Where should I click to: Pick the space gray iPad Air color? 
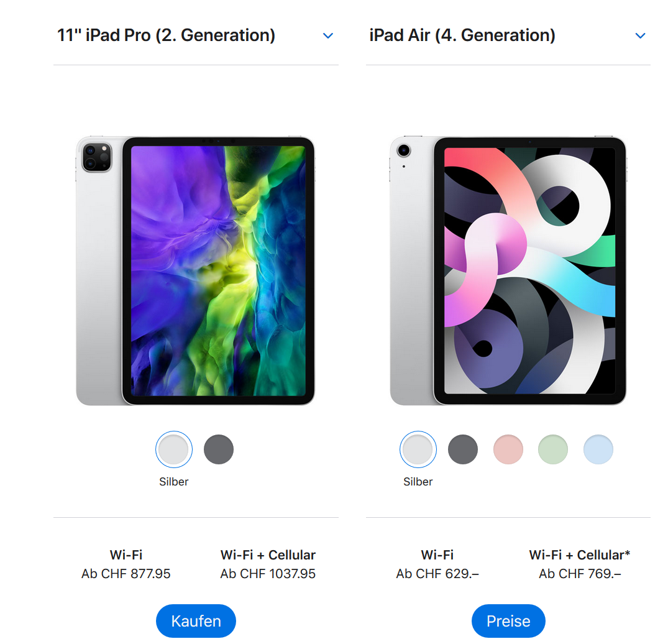click(x=463, y=449)
